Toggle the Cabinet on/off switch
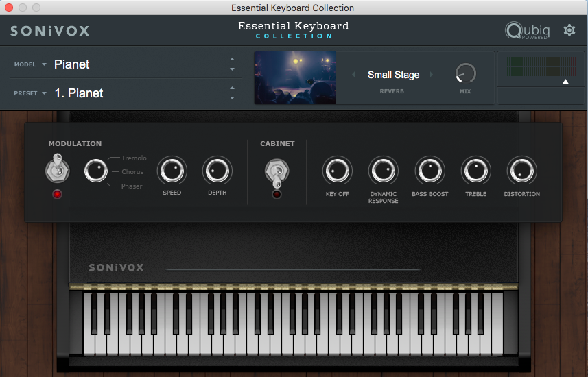The image size is (588, 377). [x=277, y=171]
